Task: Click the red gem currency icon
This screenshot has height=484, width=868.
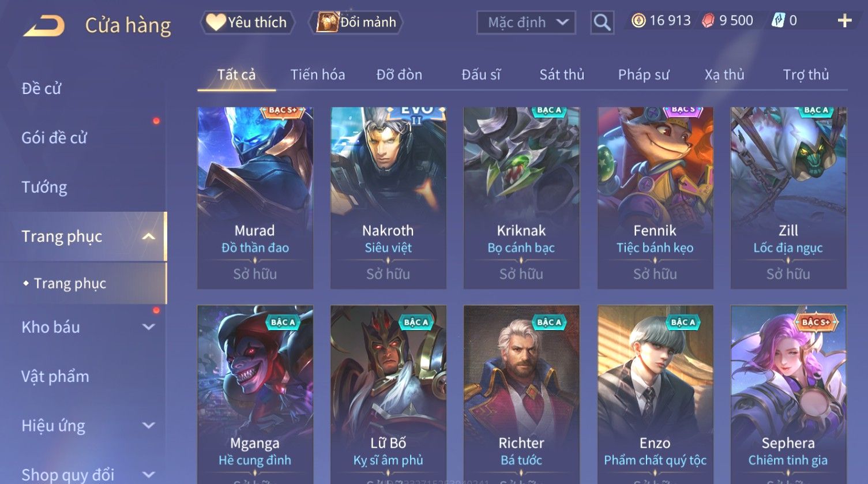Action: click(708, 21)
